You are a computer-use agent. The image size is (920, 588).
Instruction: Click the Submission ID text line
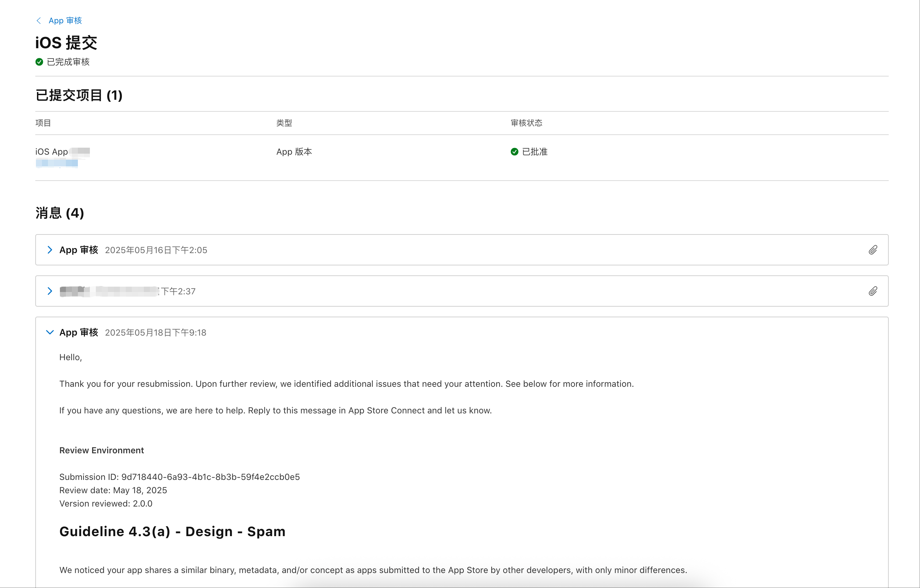(179, 477)
